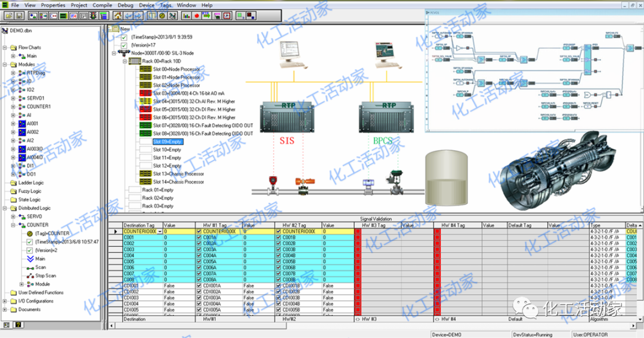Click the home toolbar icon
This screenshot has height=338, width=644.
click(118, 15)
